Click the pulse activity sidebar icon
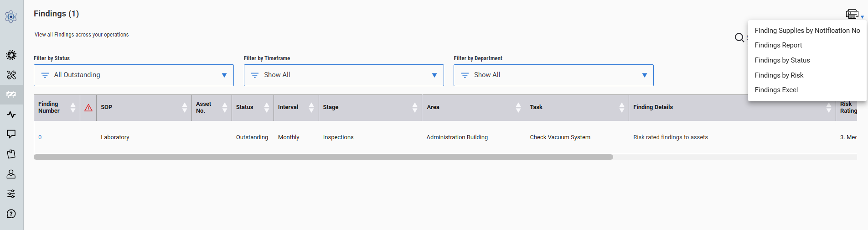This screenshot has width=868, height=230. (11, 115)
